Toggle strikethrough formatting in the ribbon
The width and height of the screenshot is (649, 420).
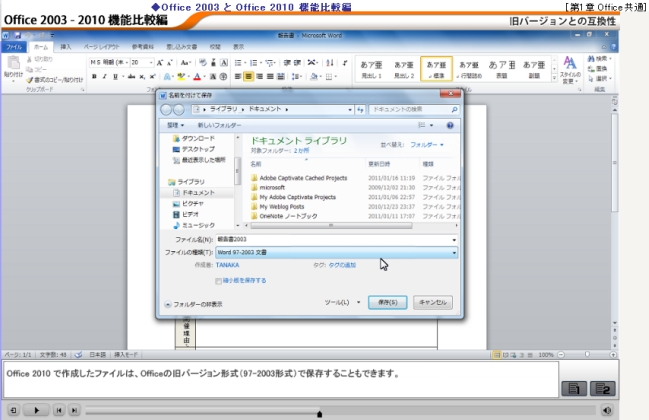(x=131, y=77)
